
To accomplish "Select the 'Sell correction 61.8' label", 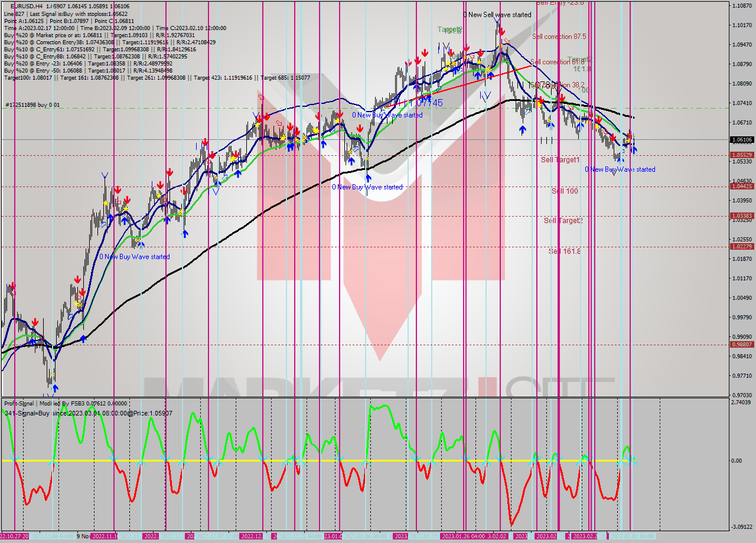I will coord(558,62).
